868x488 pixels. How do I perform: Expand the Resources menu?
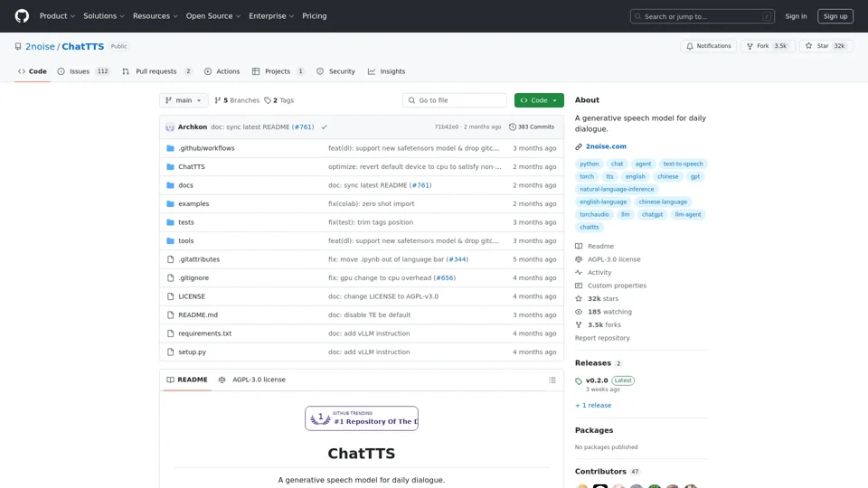(155, 16)
